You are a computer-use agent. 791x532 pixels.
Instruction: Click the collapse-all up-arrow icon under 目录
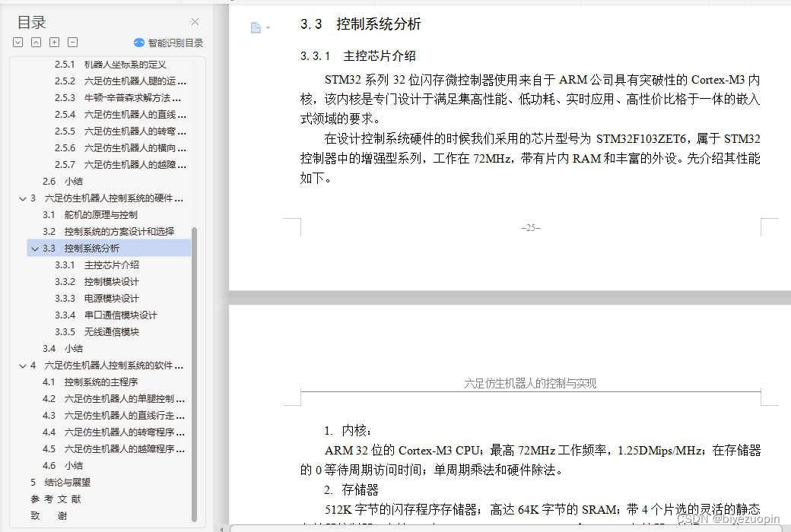tap(37, 43)
